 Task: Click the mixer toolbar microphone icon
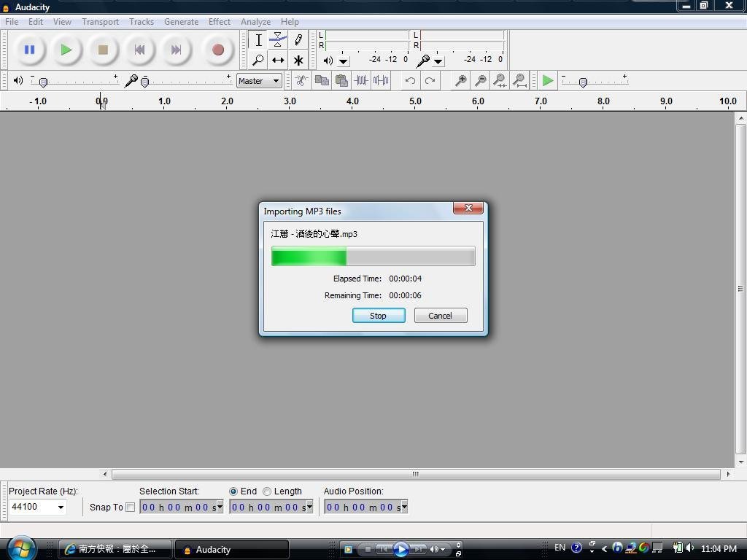tap(131, 81)
